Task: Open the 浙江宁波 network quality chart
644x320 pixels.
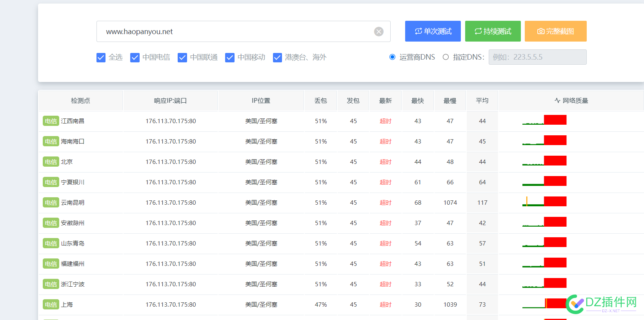Action: pos(544,283)
